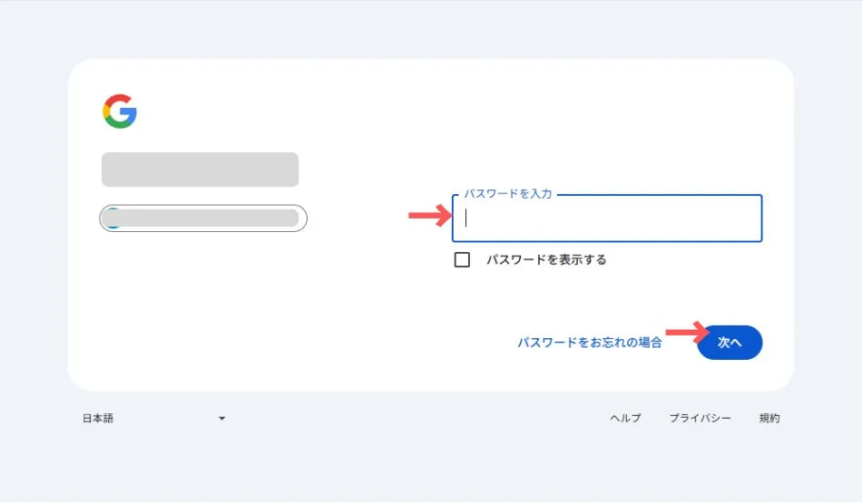Click the redacted account switcher chip
Image resolution: width=862 pixels, height=504 pixels.
[x=203, y=218]
